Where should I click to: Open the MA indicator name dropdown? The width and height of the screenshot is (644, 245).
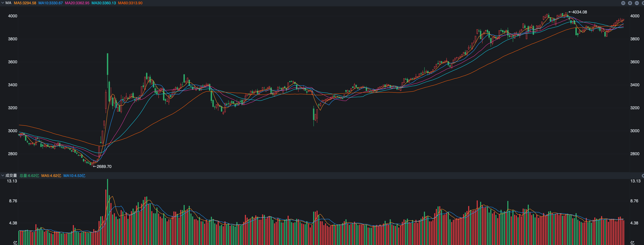pyautogui.click(x=8, y=3)
